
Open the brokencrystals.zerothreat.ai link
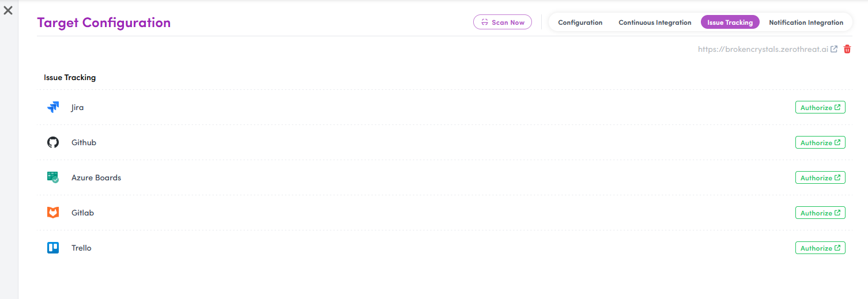(x=763, y=50)
